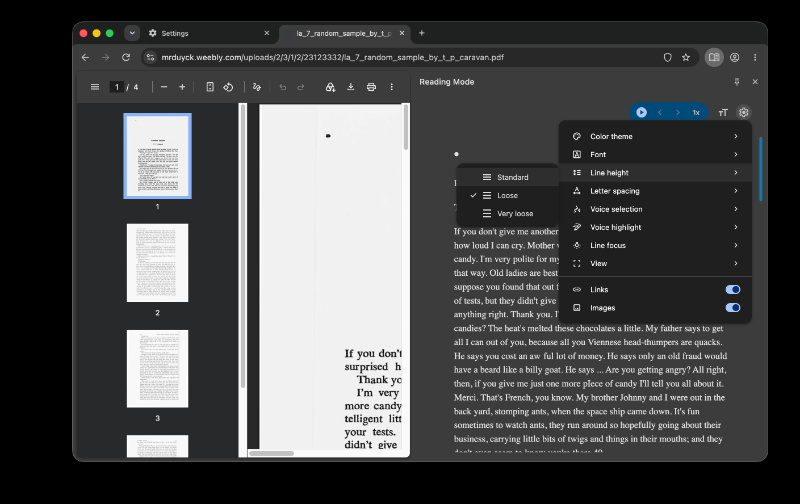Rotate the PDF counterclockwise
The image size is (800, 504).
coord(228,87)
